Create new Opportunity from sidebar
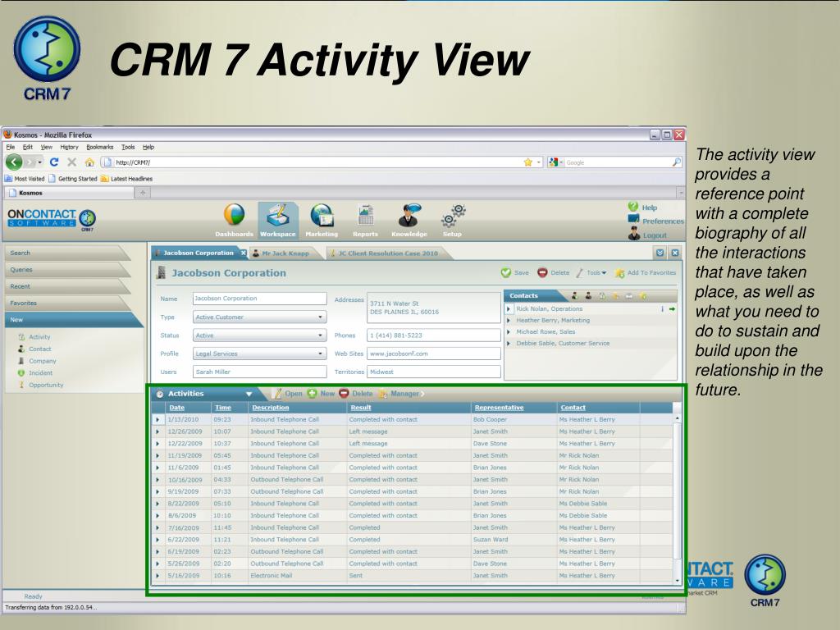 41,385
